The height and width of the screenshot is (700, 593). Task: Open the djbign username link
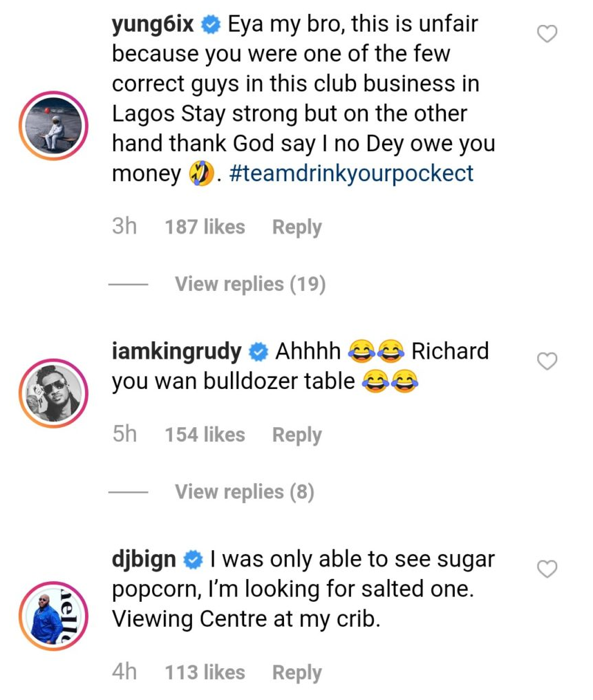tap(144, 560)
